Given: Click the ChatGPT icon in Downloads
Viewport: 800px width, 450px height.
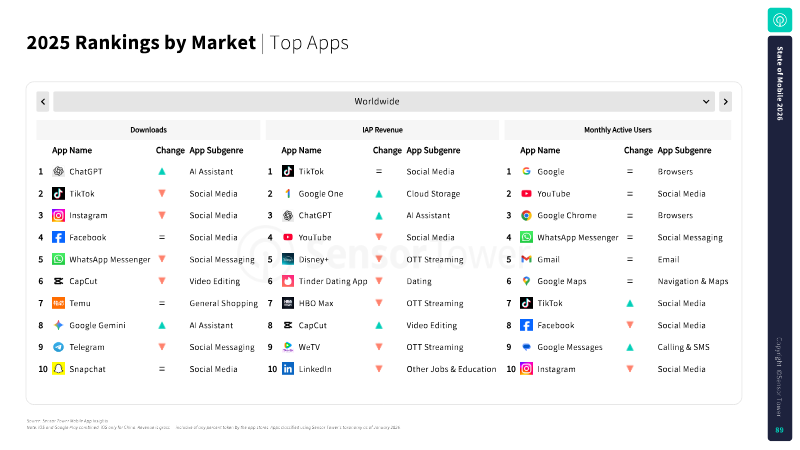Looking at the screenshot, I should (59, 171).
